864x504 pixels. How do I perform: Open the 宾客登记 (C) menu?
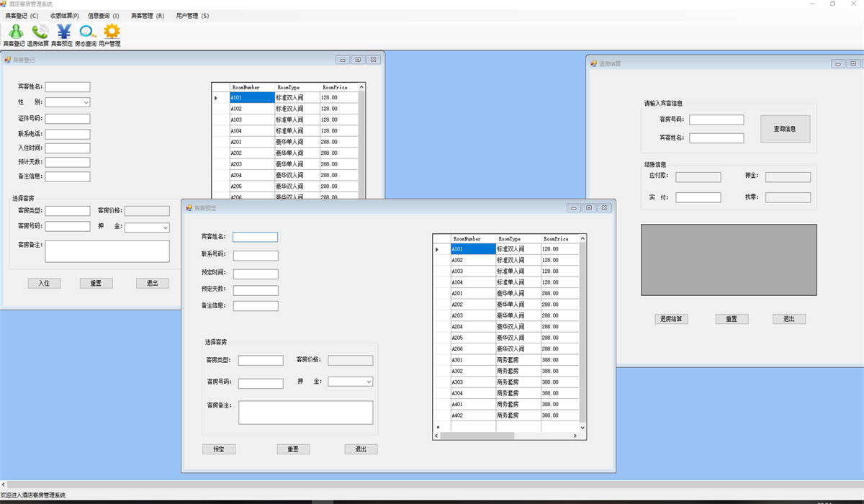22,16
